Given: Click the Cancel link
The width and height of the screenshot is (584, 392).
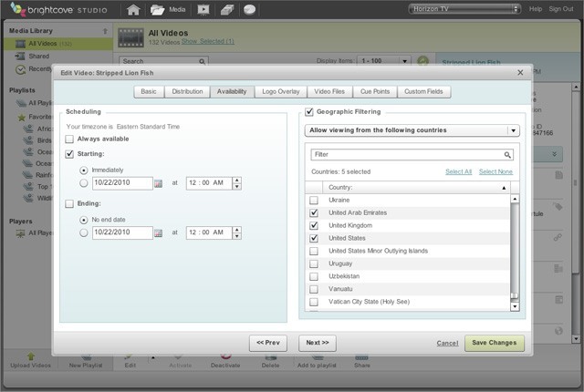Looking at the screenshot, I should [x=448, y=344].
